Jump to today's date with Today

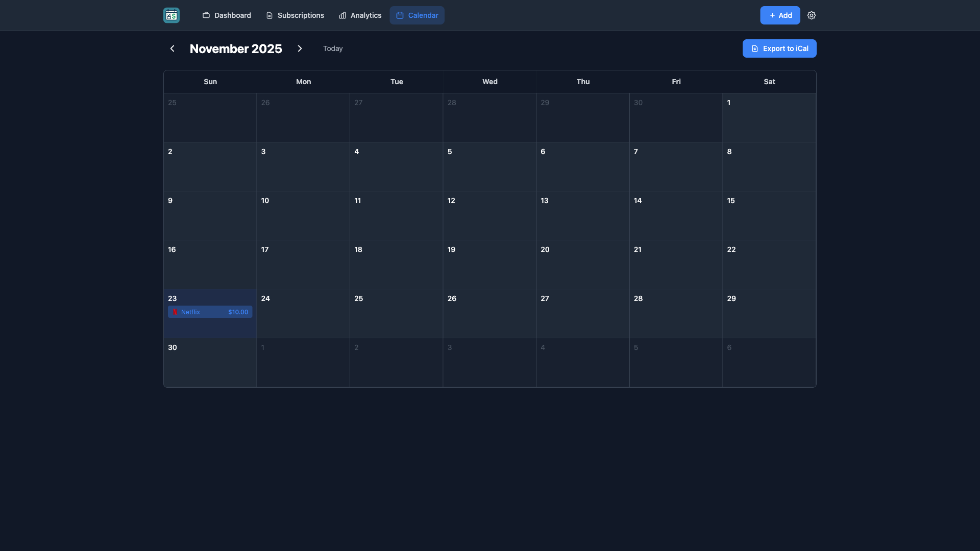[333, 48]
